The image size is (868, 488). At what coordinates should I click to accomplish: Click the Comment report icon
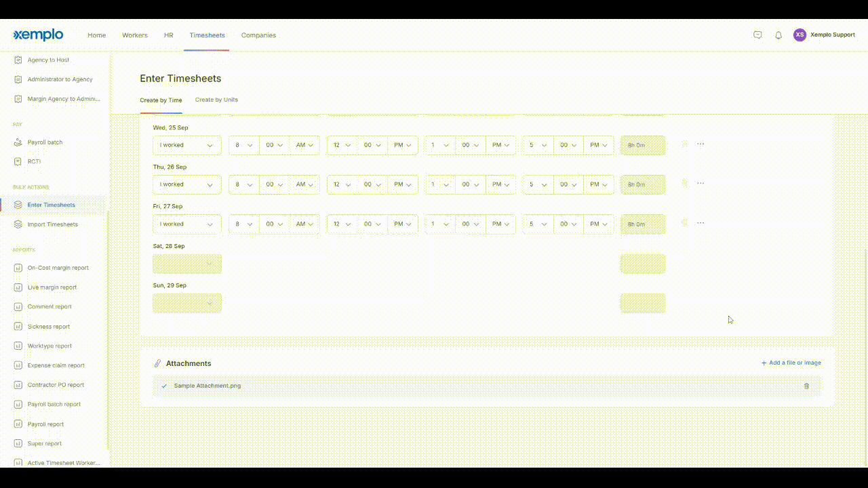18,306
